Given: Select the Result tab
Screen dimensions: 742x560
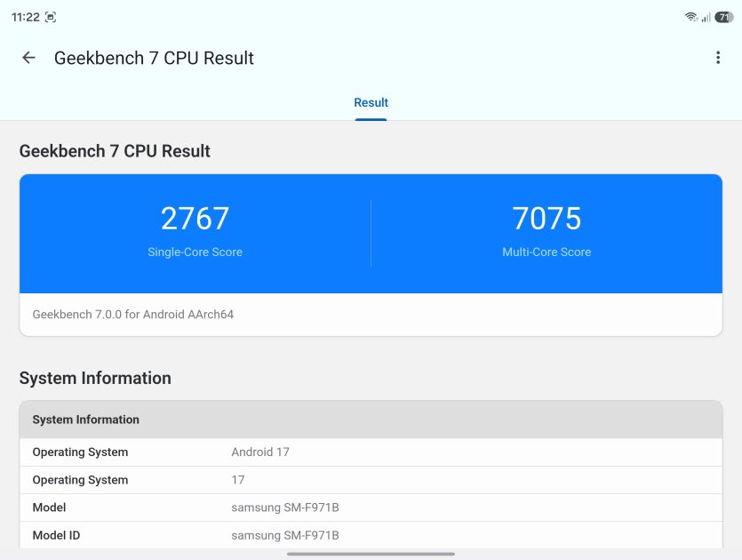Looking at the screenshot, I should pyautogui.click(x=371, y=102).
